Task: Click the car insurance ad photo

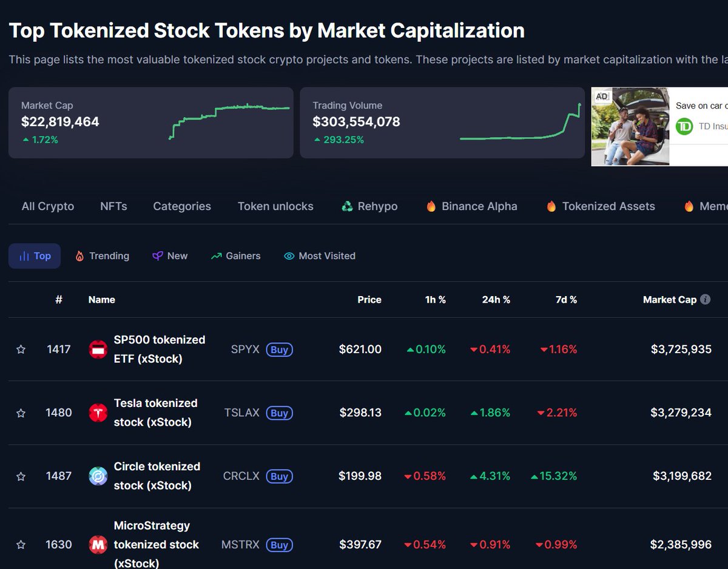Action: (x=630, y=126)
